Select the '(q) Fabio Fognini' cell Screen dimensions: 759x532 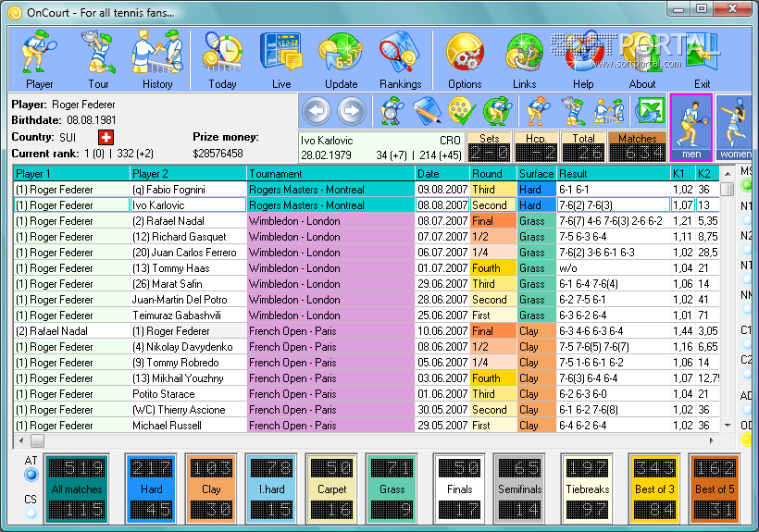(x=188, y=190)
